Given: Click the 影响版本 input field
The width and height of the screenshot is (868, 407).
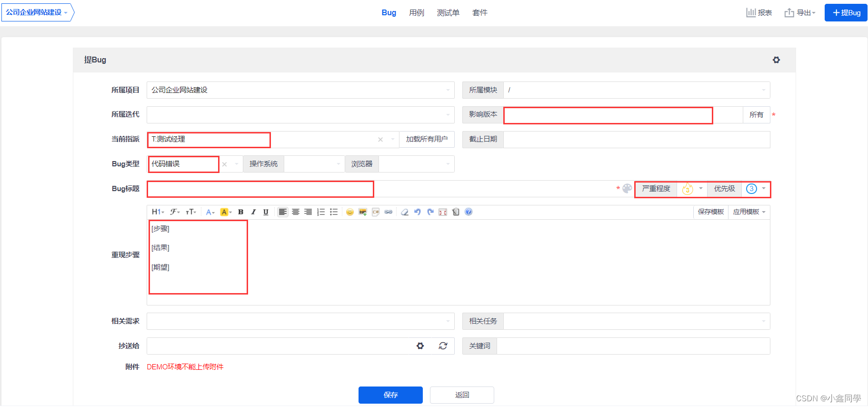Looking at the screenshot, I should click(623, 115).
